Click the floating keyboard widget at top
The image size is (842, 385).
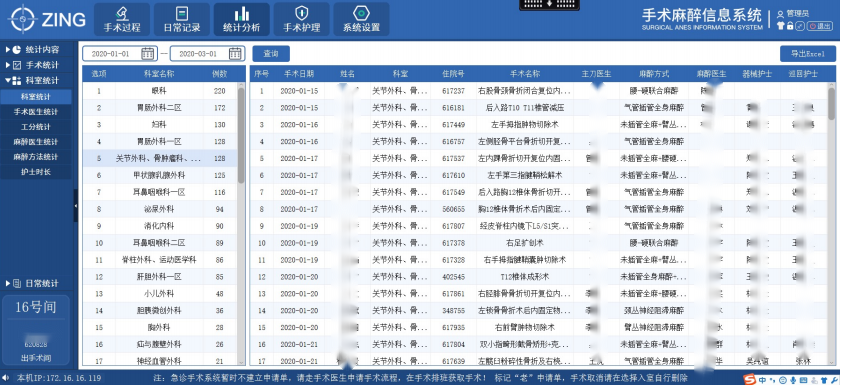(x=549, y=4)
